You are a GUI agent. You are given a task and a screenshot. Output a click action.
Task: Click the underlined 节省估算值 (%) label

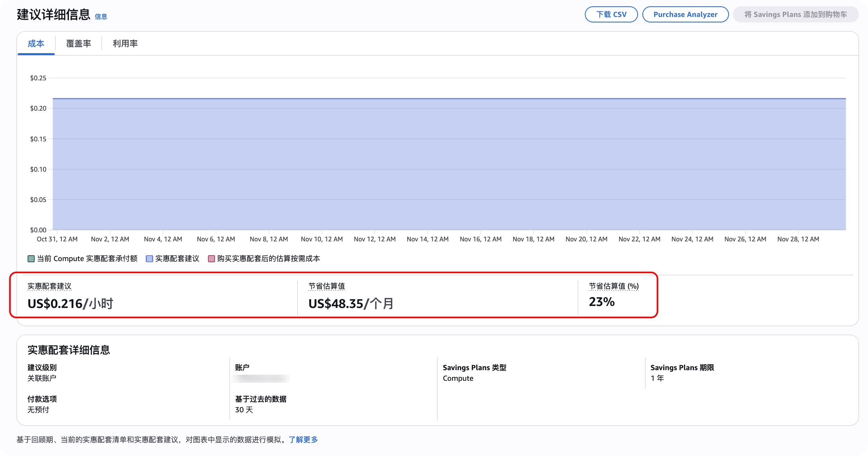click(613, 286)
